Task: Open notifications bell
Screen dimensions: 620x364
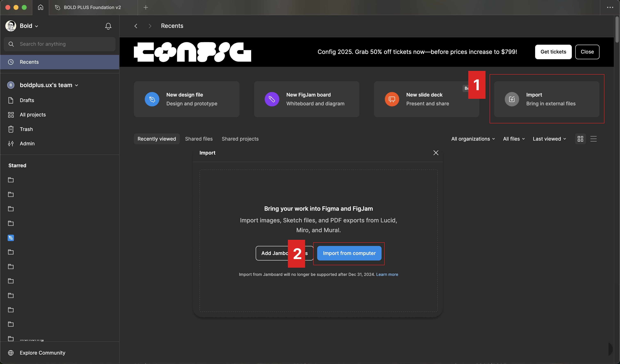Action: (x=108, y=26)
